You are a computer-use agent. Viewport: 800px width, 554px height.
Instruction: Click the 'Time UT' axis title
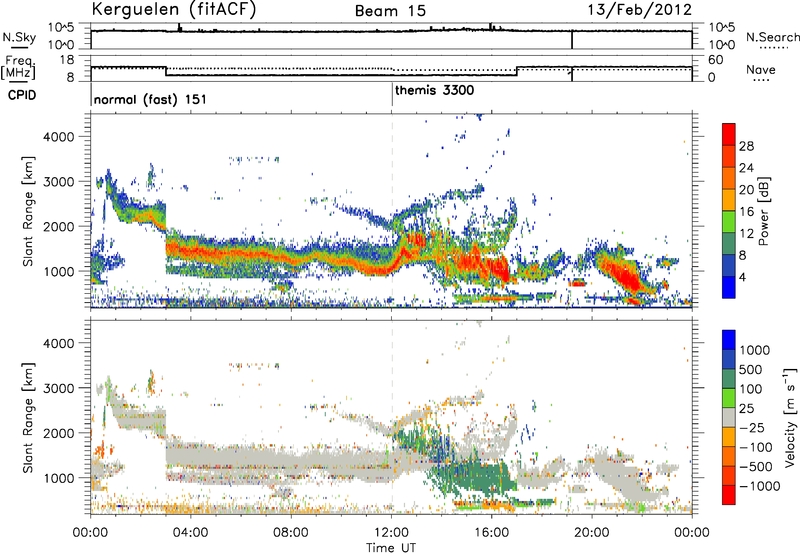click(391, 548)
